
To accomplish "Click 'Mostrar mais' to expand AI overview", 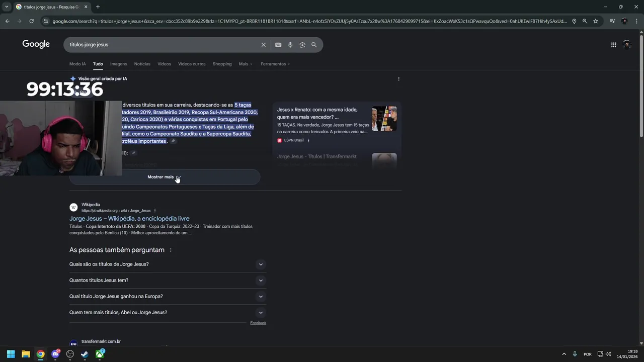I will (165, 177).
